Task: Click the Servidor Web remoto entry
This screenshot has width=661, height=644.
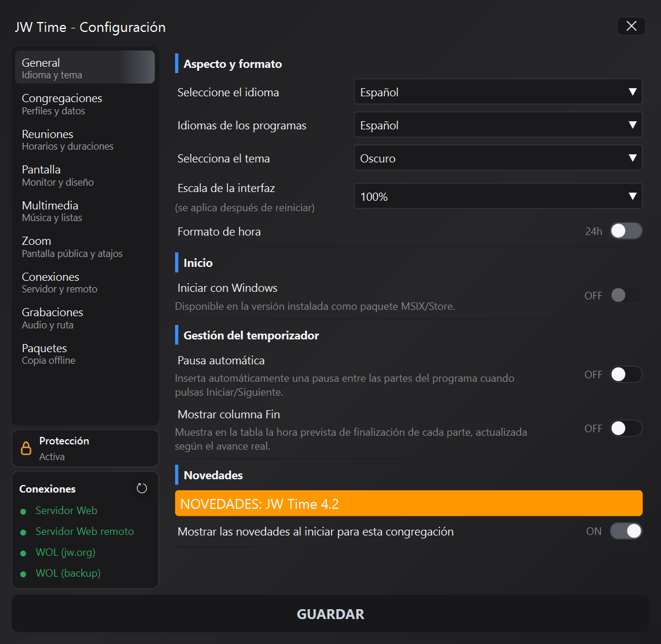Action: pyautogui.click(x=84, y=531)
